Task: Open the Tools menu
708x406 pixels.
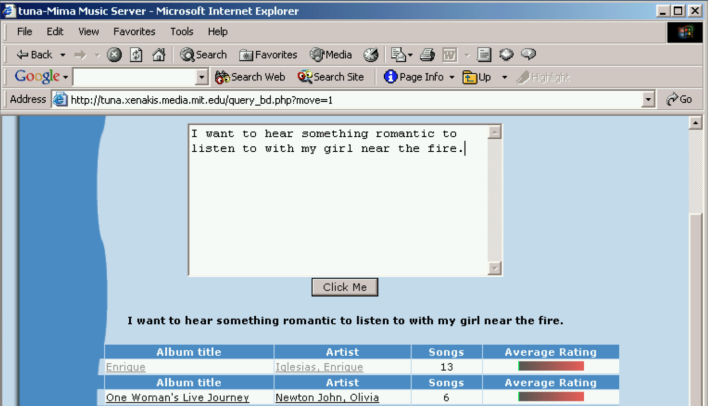Action: click(x=181, y=32)
